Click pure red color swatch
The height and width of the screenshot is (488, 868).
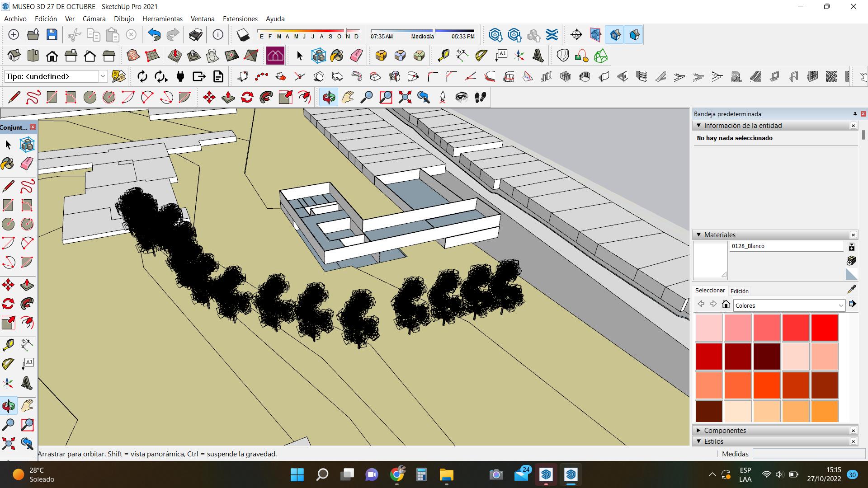click(x=824, y=327)
